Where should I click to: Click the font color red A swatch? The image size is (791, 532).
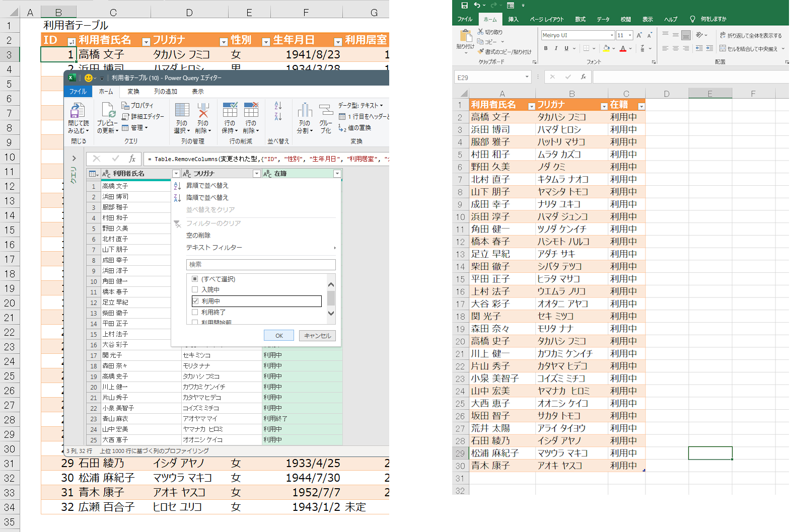(x=623, y=48)
